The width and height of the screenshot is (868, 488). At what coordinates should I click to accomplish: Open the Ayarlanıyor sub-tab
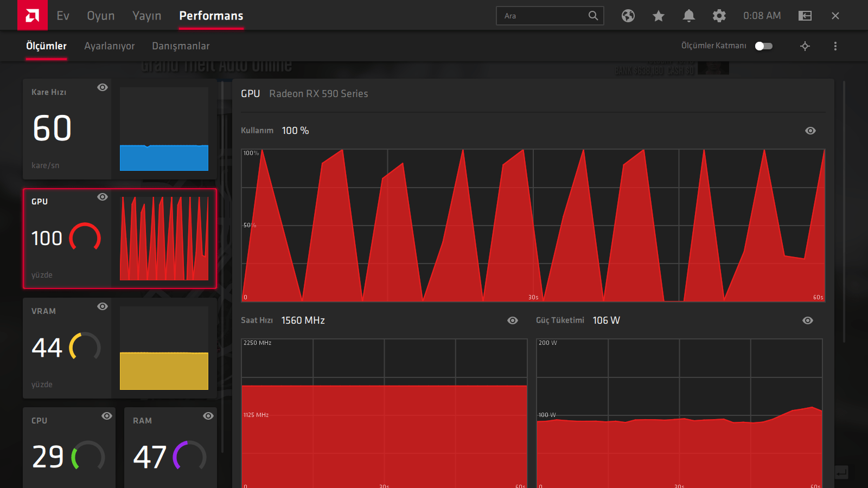click(x=110, y=46)
